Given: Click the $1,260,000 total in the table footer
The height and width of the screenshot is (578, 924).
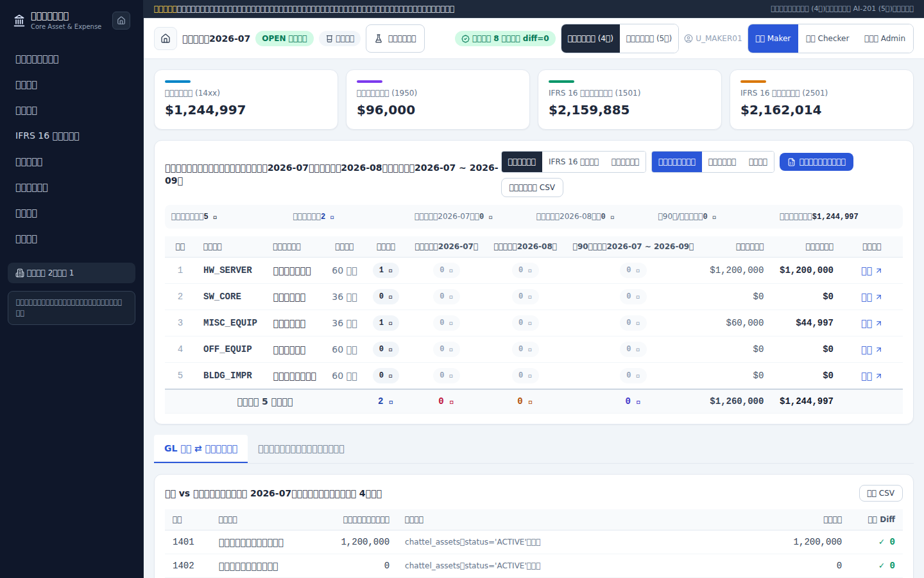Looking at the screenshot, I should pyautogui.click(x=737, y=401).
